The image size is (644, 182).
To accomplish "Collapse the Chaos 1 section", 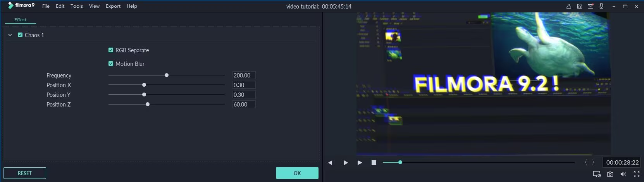I will point(10,35).
